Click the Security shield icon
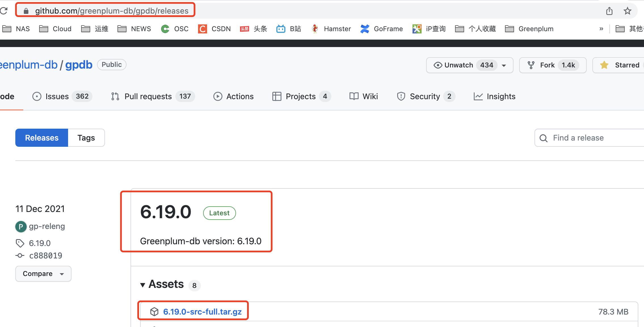The height and width of the screenshot is (327, 644). pos(401,96)
